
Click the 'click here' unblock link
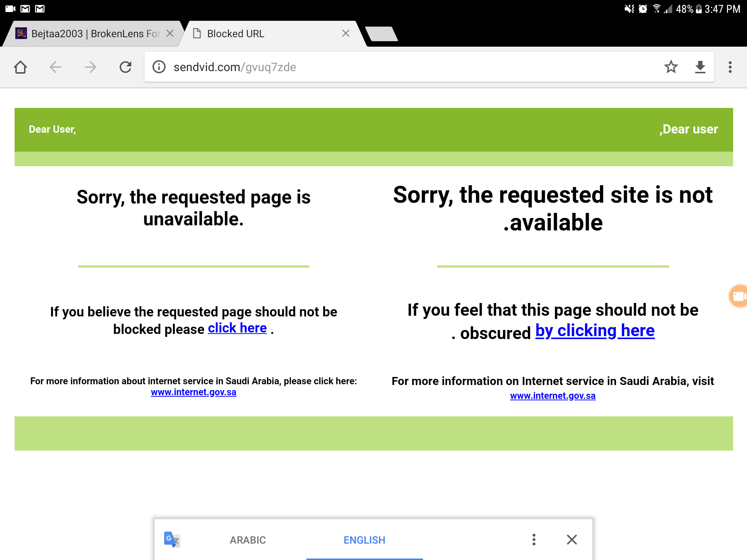coord(237,328)
